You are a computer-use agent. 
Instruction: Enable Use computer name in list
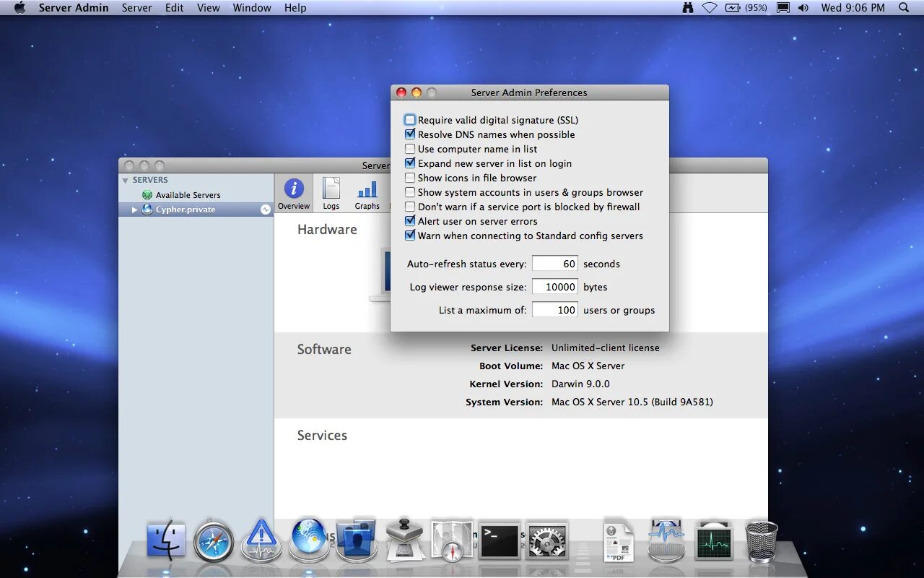point(410,149)
